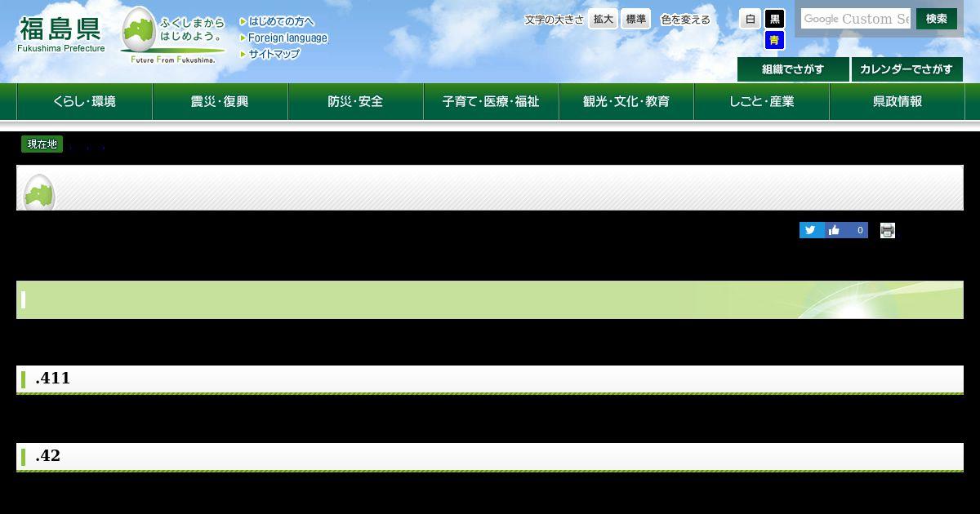Reset text size with 標準 button
980x514 pixels.
[635, 20]
